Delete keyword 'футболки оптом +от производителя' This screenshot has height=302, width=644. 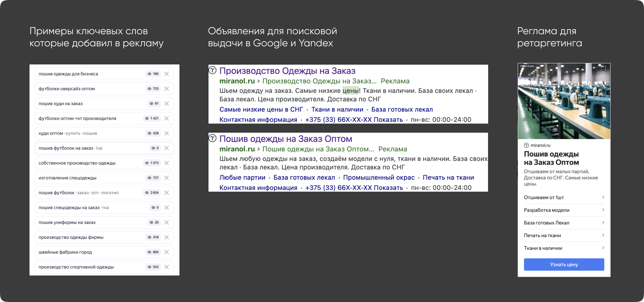(167, 118)
